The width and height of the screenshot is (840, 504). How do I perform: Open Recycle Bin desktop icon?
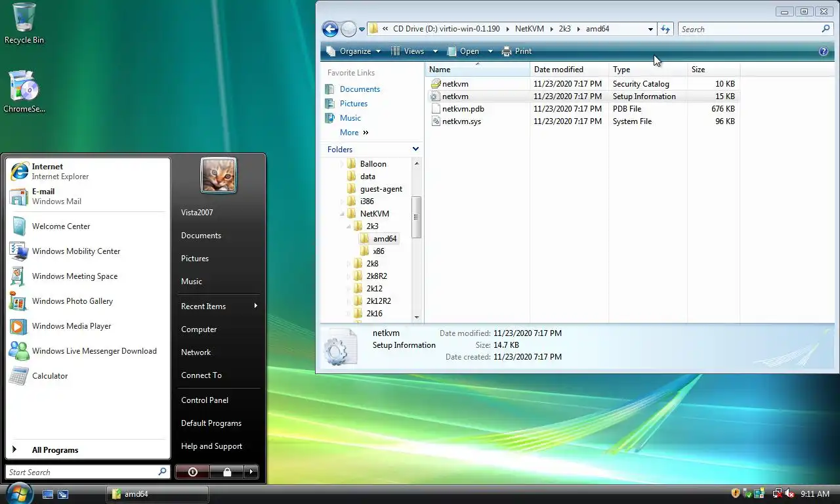pyautogui.click(x=24, y=24)
